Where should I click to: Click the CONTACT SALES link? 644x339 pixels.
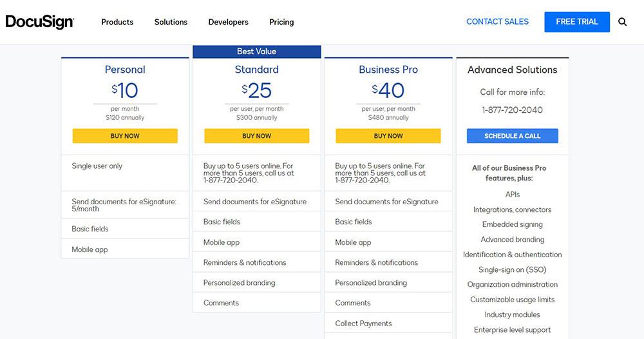pyautogui.click(x=497, y=22)
